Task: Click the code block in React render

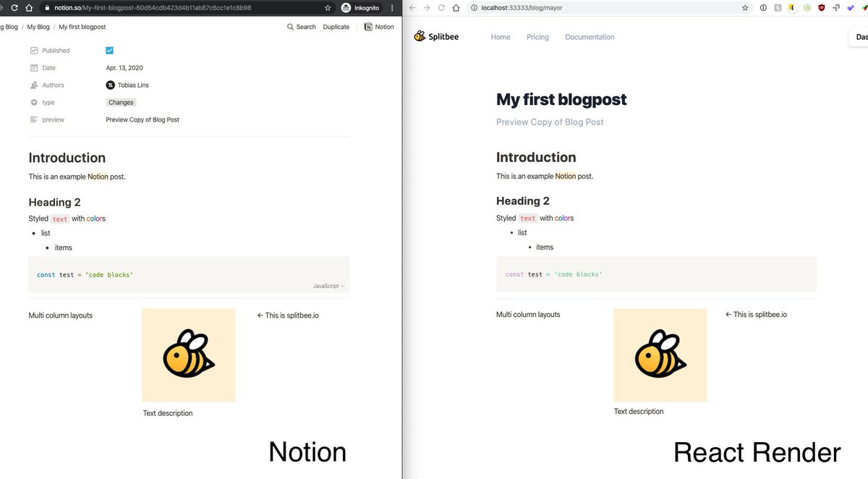Action: pos(656,274)
